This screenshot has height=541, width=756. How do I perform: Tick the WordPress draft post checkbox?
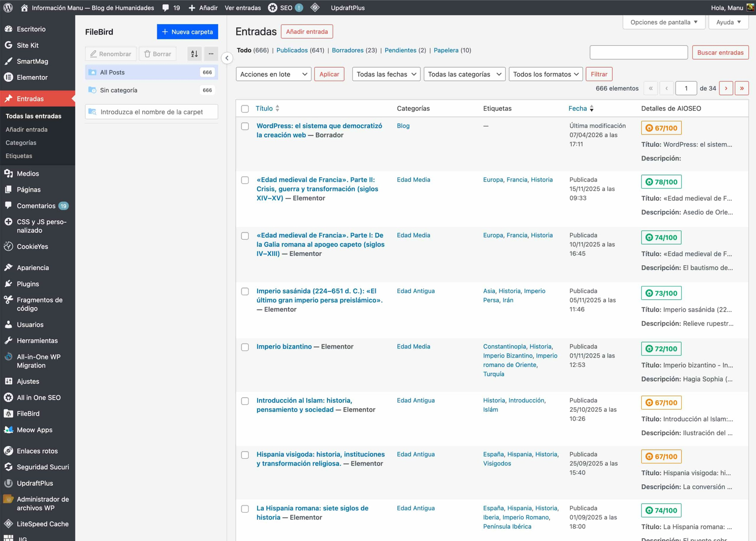click(x=245, y=126)
